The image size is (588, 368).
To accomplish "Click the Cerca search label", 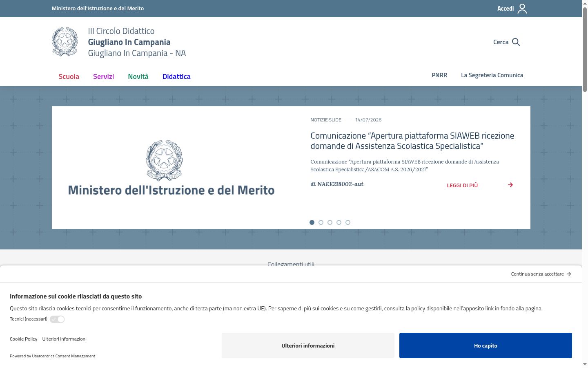I will pyautogui.click(x=501, y=42).
